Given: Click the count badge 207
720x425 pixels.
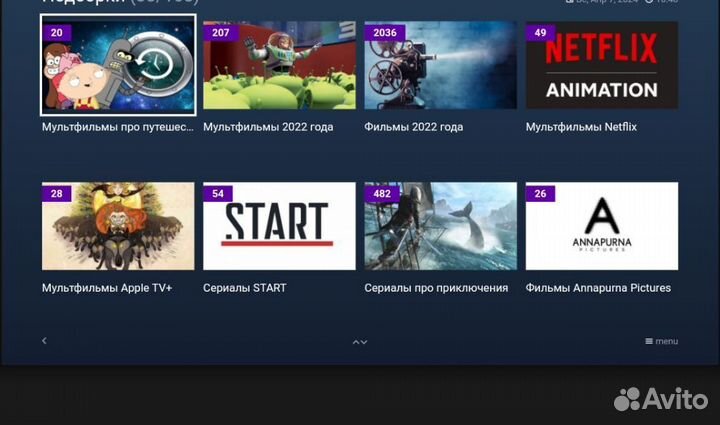Looking at the screenshot, I should click(x=220, y=33).
